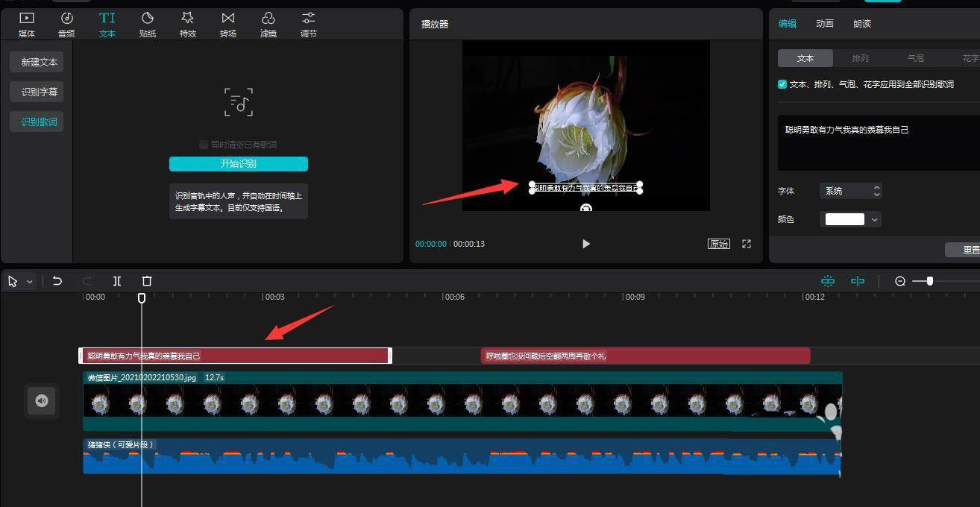Click the 00:09 ruler mark

pyautogui.click(x=634, y=297)
